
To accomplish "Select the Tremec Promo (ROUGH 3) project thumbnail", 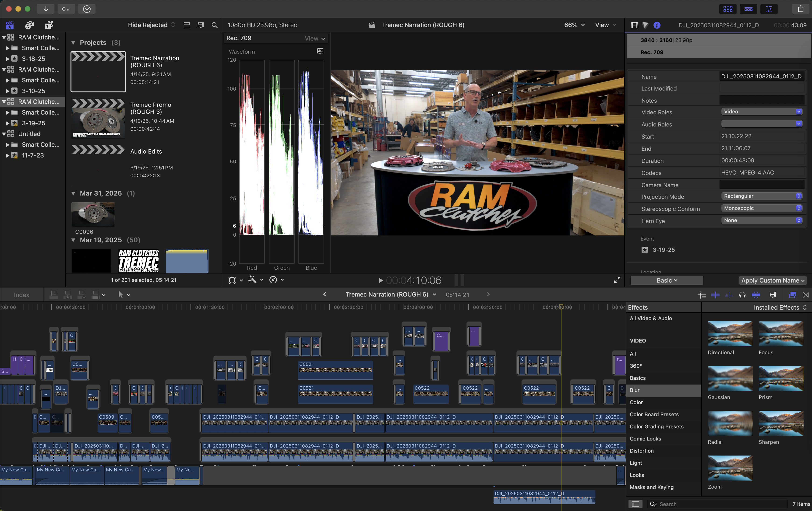I will (98, 119).
